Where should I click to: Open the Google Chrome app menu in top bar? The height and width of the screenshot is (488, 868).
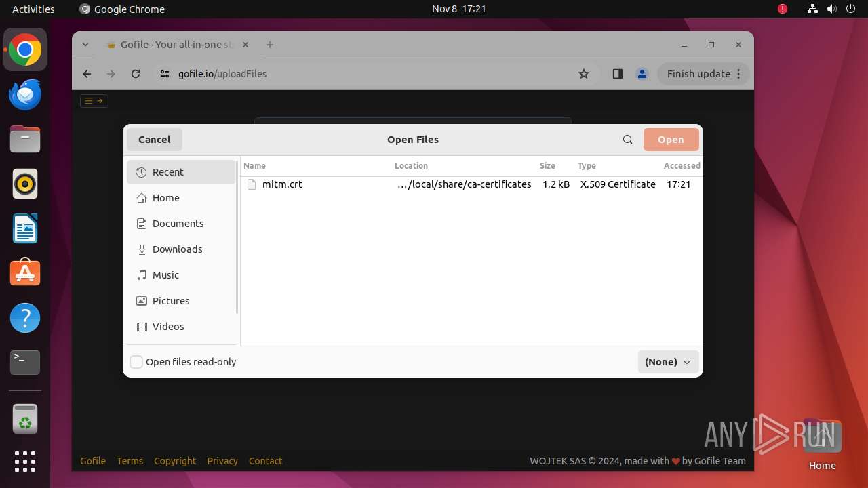[122, 9]
